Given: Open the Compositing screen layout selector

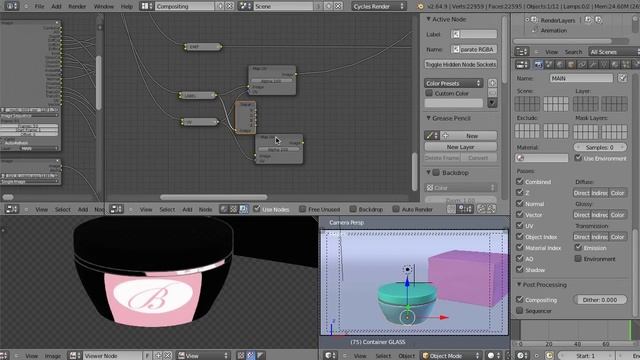Looking at the screenshot, I should click(x=184, y=6).
